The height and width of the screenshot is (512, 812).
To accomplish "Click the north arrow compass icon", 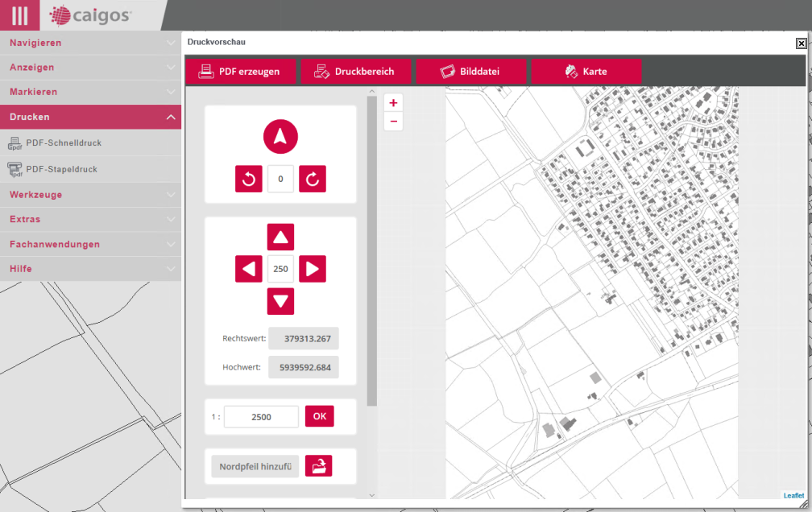I will (x=280, y=137).
